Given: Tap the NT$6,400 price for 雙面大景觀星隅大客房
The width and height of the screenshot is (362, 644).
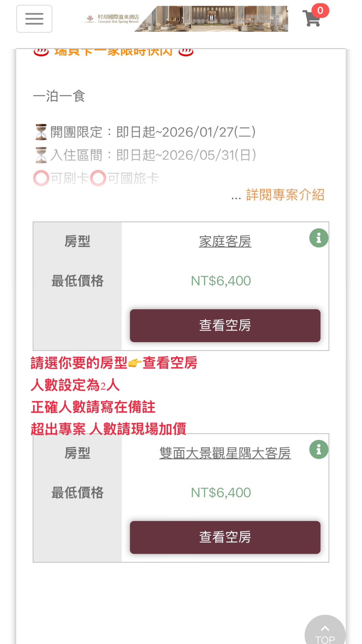Looking at the screenshot, I should (x=221, y=493).
